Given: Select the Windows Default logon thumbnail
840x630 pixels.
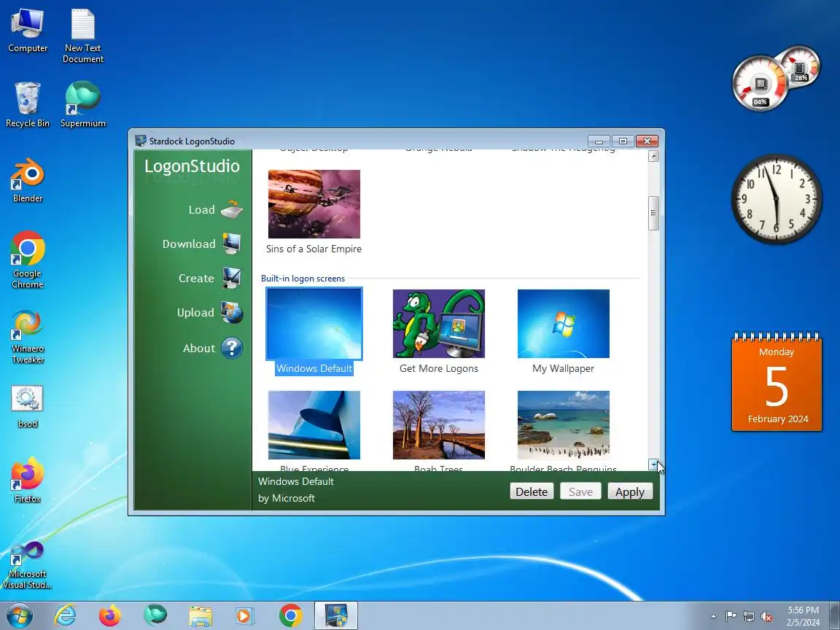Looking at the screenshot, I should point(314,324).
